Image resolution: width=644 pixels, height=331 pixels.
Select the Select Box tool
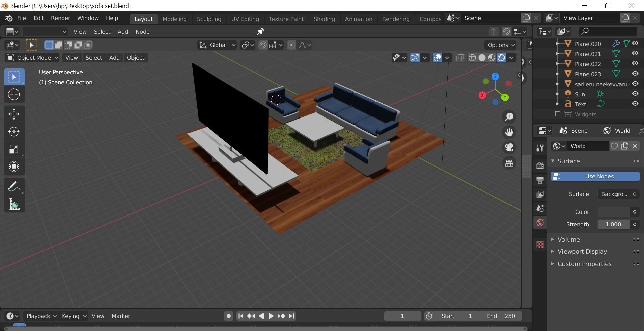[14, 77]
